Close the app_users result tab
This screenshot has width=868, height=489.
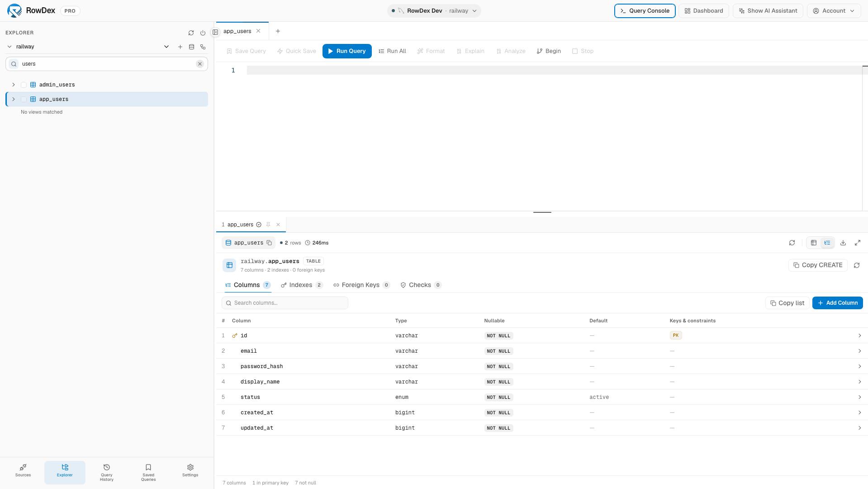tap(278, 225)
